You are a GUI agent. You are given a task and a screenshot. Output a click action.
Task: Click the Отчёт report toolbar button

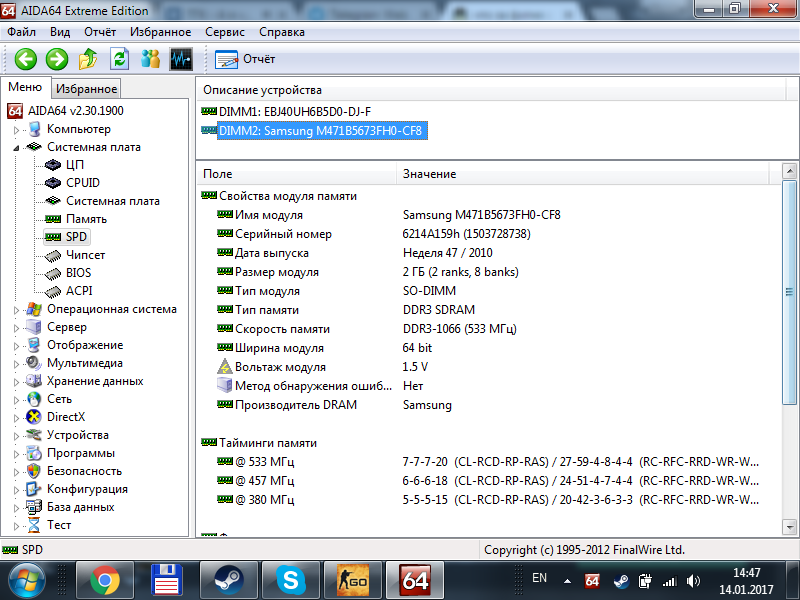click(245, 59)
